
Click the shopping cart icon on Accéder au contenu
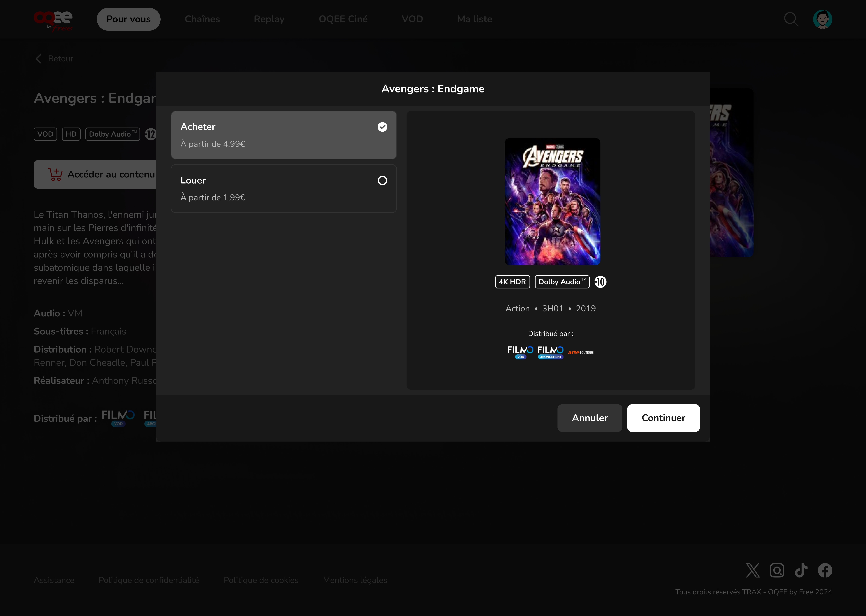[55, 174]
